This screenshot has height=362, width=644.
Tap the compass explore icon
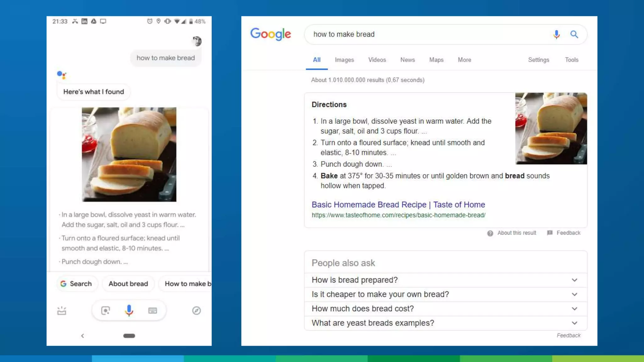coord(197,310)
